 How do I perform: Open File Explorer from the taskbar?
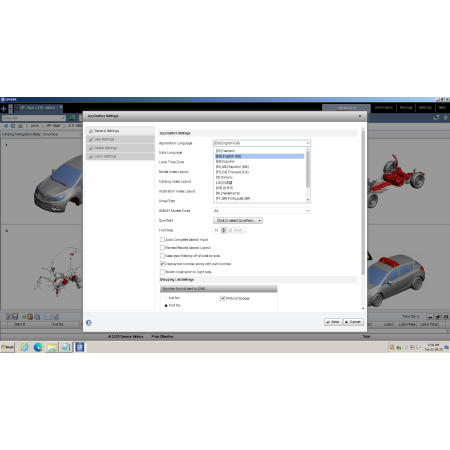click(x=52, y=347)
